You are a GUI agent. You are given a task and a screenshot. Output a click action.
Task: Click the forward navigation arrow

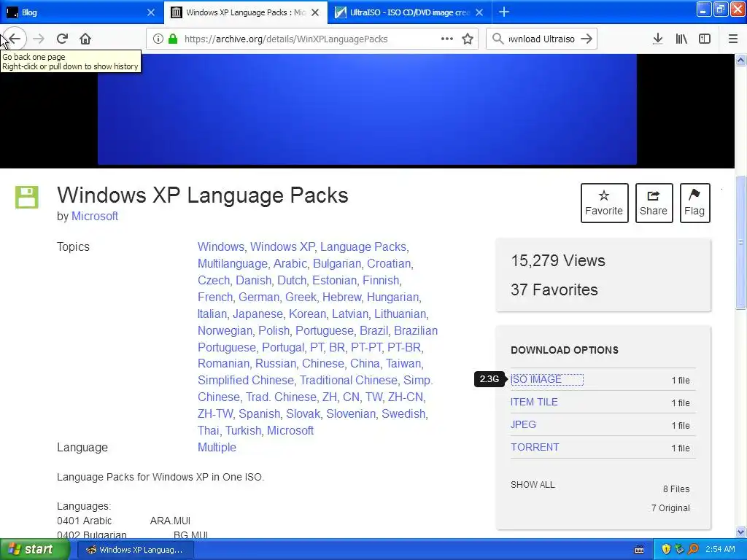point(39,39)
